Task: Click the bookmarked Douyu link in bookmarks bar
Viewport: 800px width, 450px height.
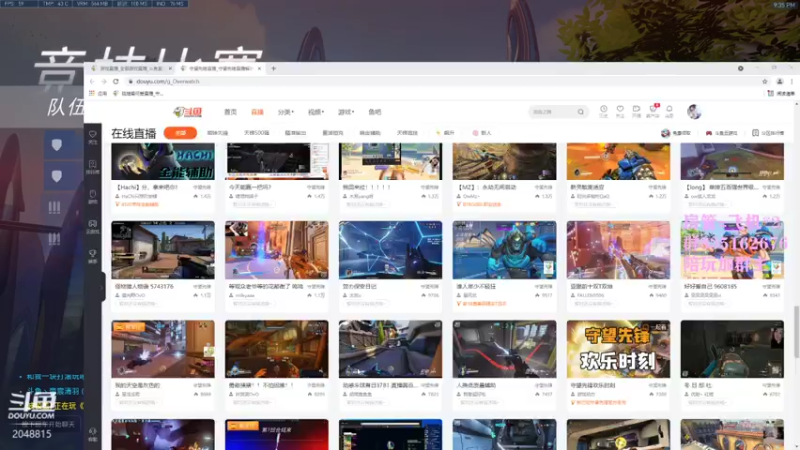Action: point(138,93)
